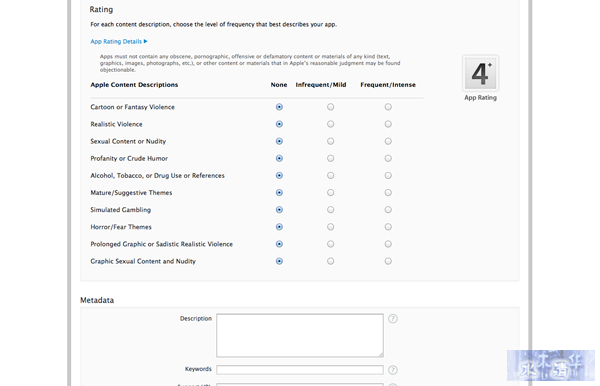Expand App Rating Details disclosure arrow
Viewport: 600px width, 386px height.
pos(145,41)
